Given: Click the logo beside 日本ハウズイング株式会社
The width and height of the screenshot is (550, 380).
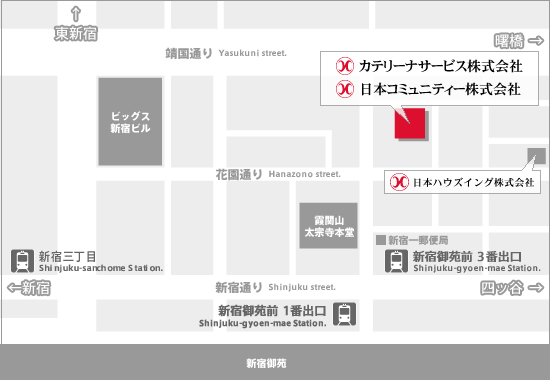Looking at the screenshot, I should click(399, 182).
